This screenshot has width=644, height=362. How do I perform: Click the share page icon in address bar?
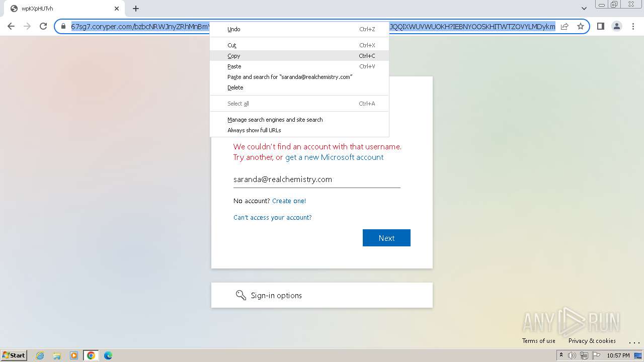pyautogui.click(x=565, y=26)
